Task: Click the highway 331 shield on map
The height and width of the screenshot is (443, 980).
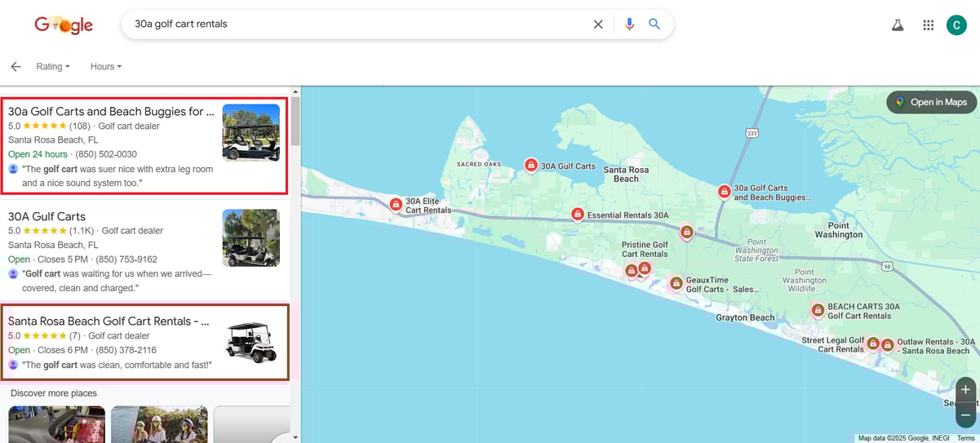Action: (752, 132)
